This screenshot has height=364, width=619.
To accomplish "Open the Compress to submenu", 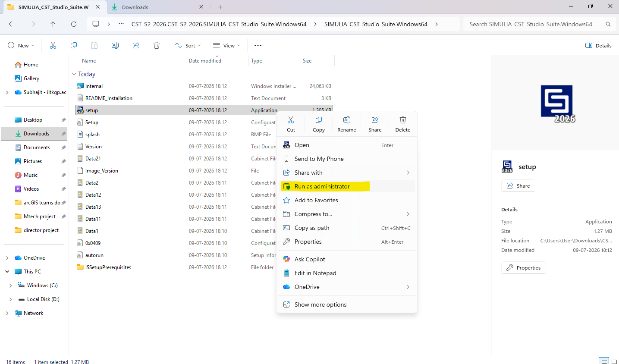I will pyautogui.click(x=347, y=214).
